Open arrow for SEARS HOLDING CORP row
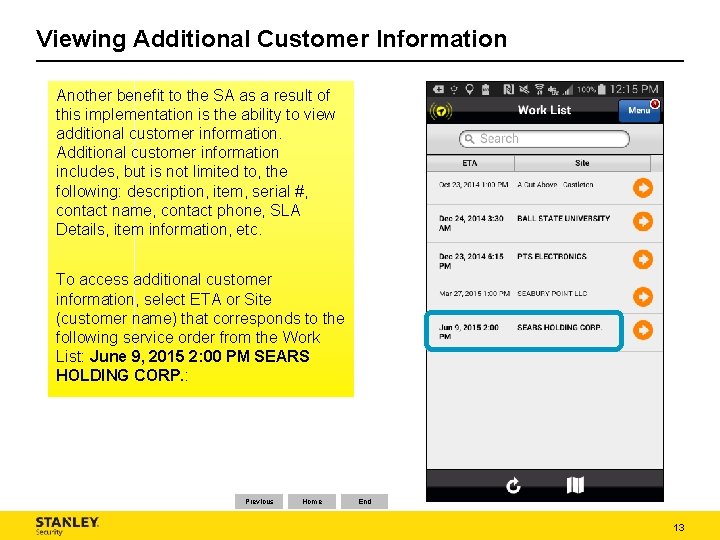 point(643,330)
